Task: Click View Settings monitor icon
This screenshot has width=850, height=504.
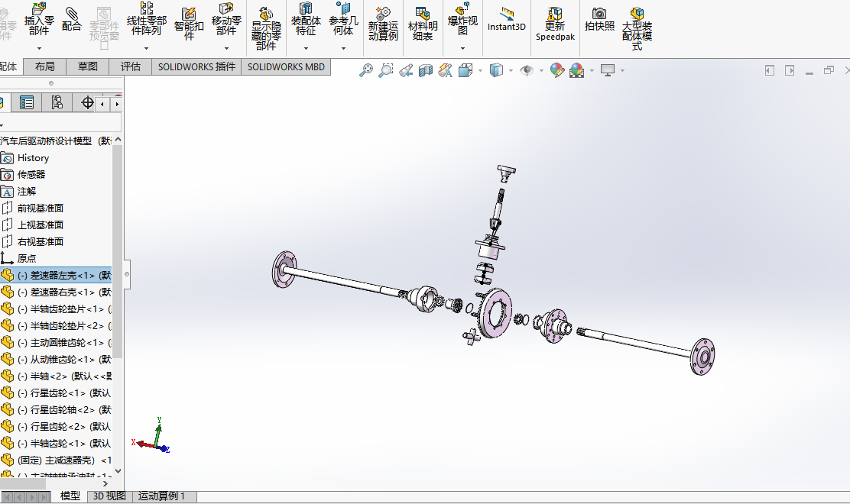Action: (x=608, y=70)
